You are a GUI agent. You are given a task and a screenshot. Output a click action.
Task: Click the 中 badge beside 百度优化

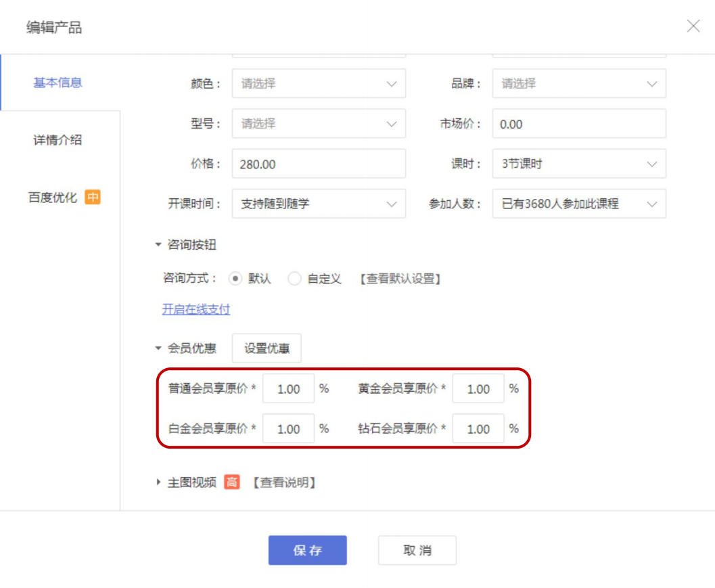tap(93, 198)
